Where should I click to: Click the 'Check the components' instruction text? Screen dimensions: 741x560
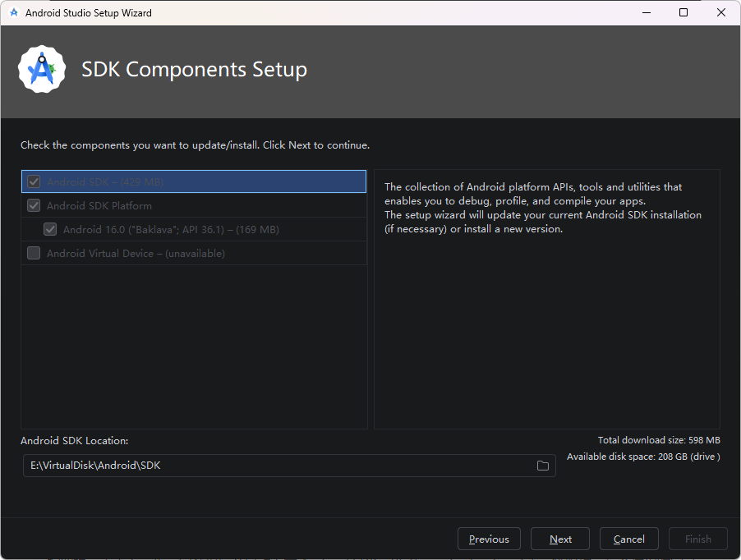(x=195, y=145)
